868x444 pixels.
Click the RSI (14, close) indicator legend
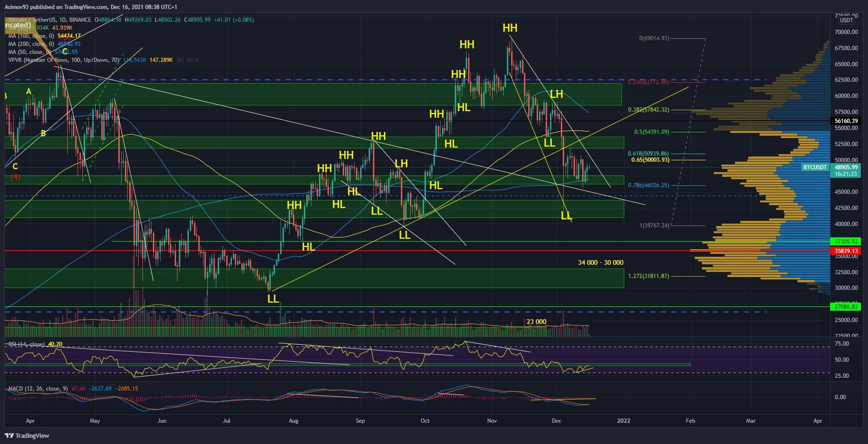[x=26, y=344]
